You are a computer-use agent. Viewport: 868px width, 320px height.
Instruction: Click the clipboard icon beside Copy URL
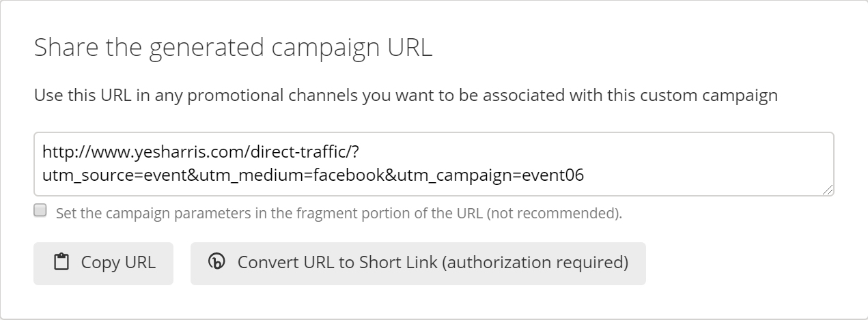[x=62, y=263]
